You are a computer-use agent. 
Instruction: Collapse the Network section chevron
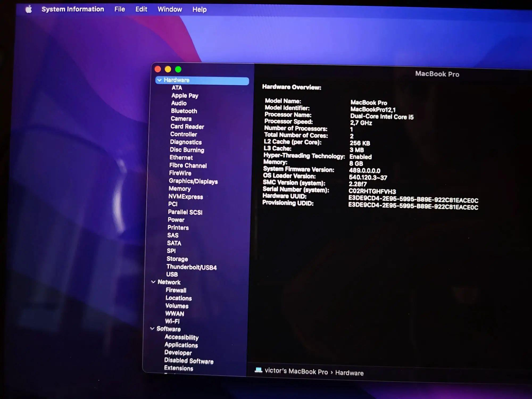(x=153, y=282)
